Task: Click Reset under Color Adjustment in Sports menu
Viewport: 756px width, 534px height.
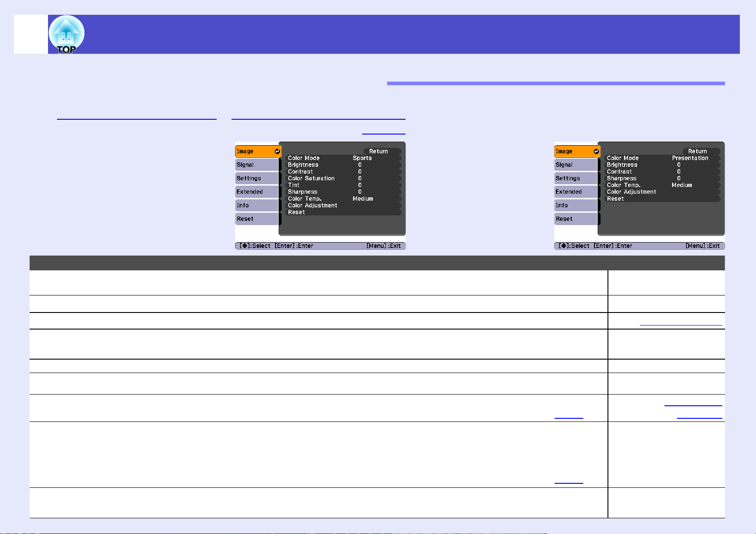Action: [343, 212]
